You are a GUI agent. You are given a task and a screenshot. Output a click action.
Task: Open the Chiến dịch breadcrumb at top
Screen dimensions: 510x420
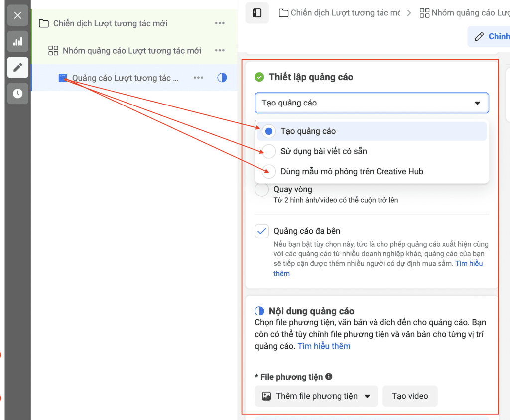[x=340, y=13]
